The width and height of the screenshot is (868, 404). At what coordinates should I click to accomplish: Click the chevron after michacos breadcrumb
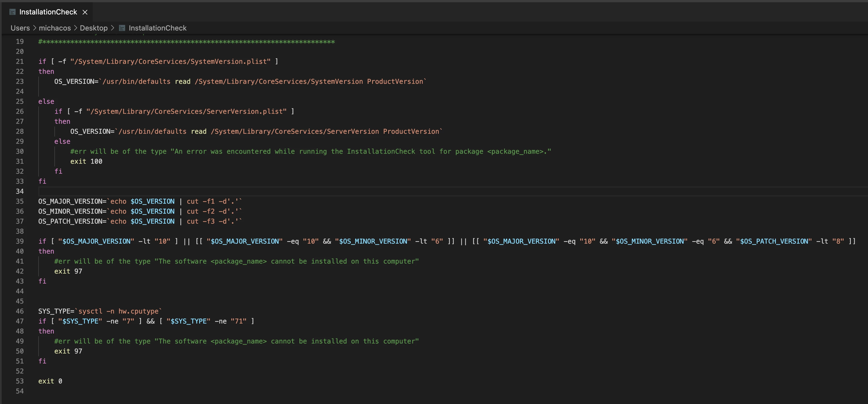tap(75, 28)
